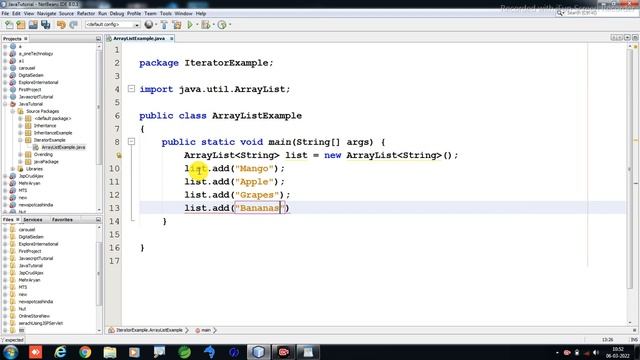The width and height of the screenshot is (640, 360).
Task: Click the editor vertical scrollbar
Action: point(629,184)
